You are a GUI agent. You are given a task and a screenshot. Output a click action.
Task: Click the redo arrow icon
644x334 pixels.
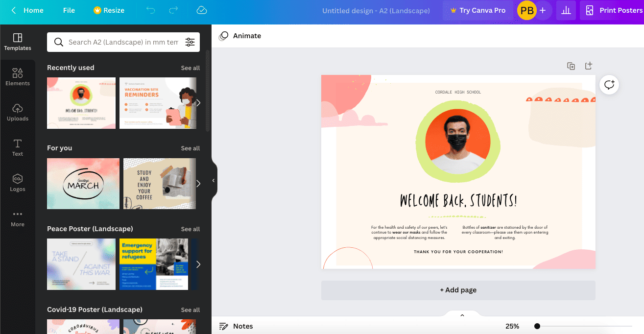(173, 10)
